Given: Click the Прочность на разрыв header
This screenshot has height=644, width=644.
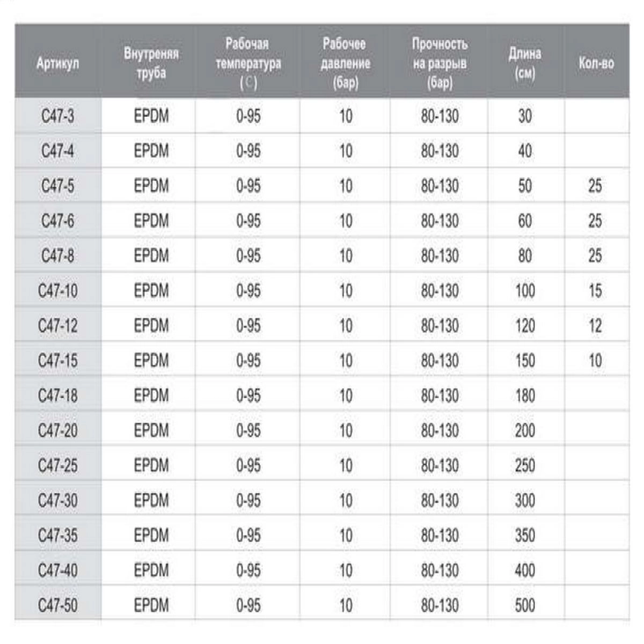Looking at the screenshot, I should (x=440, y=63).
